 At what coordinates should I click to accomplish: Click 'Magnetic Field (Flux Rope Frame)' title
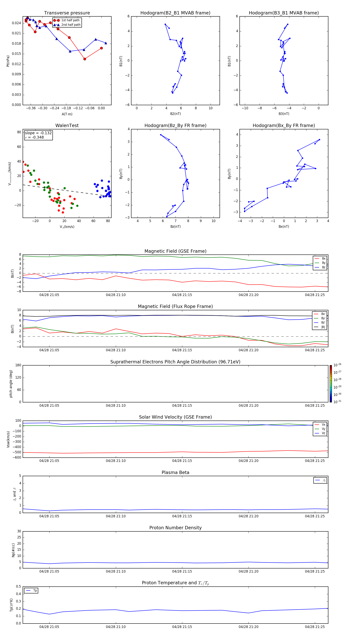coord(175,307)
